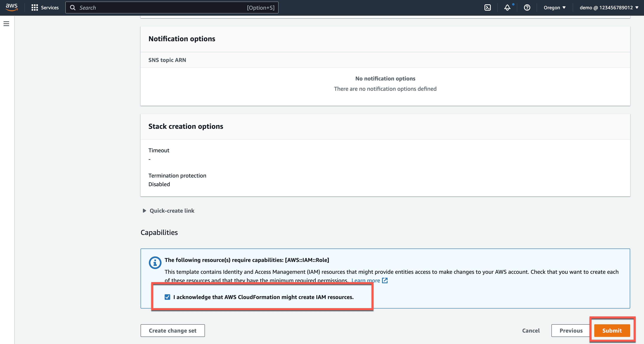Image resolution: width=644 pixels, height=344 pixels.
Task: Open the Learn more link
Action: [x=365, y=280]
